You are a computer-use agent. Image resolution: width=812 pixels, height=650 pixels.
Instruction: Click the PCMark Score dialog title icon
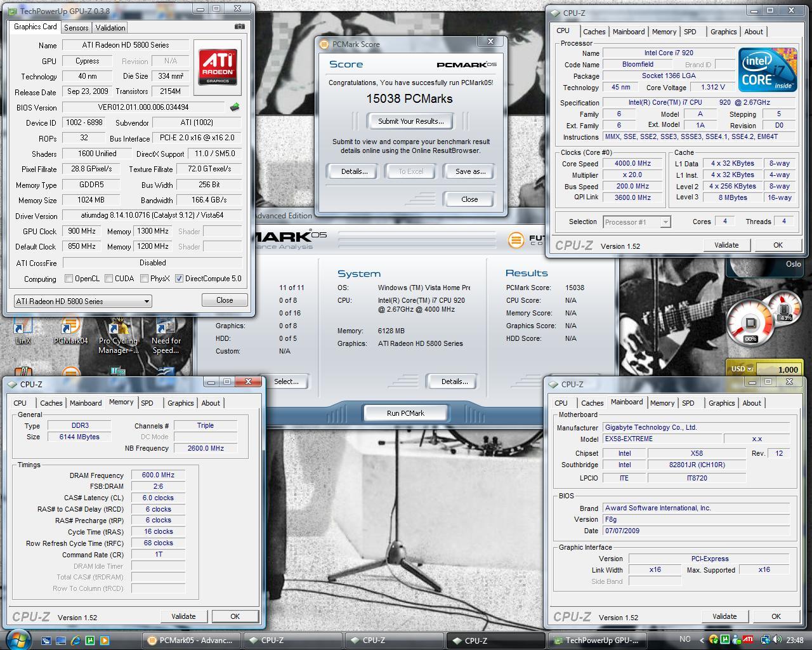(324, 44)
